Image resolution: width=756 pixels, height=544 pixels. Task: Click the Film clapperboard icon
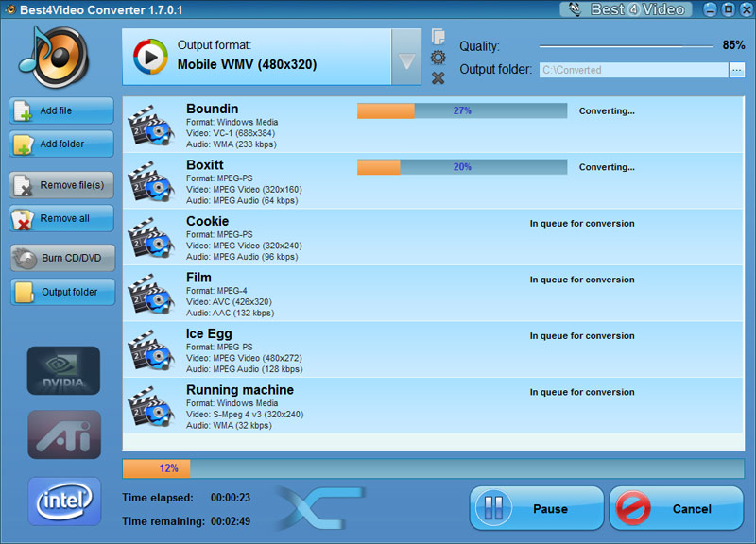151,295
